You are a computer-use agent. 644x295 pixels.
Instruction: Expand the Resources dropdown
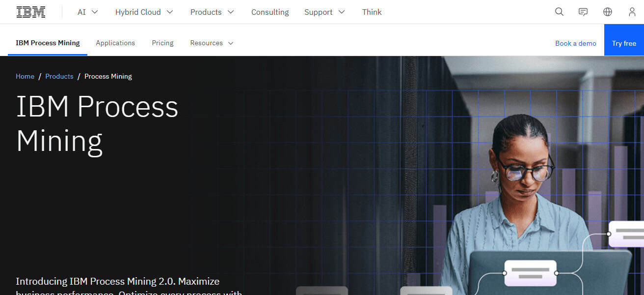[x=212, y=43]
